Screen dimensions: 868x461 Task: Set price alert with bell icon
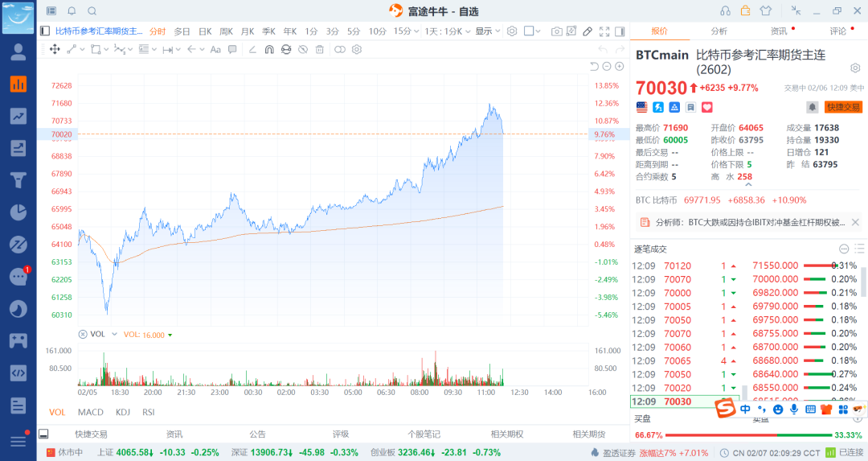pos(812,107)
